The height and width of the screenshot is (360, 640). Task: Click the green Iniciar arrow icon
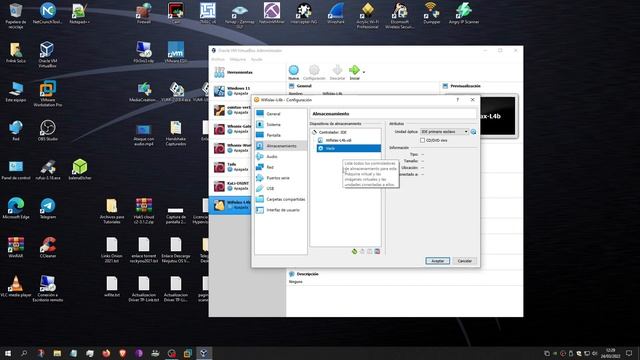point(354,70)
